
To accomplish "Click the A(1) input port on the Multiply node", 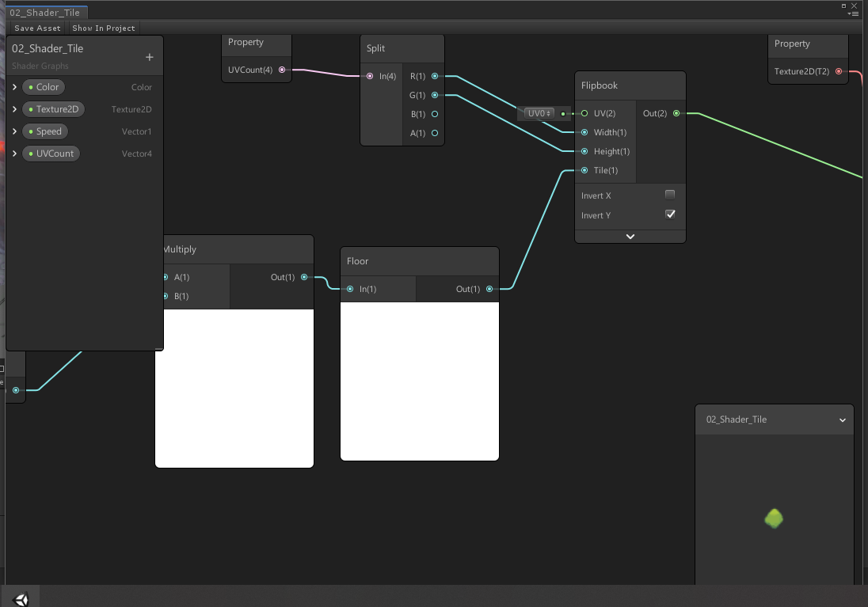I will (x=165, y=277).
